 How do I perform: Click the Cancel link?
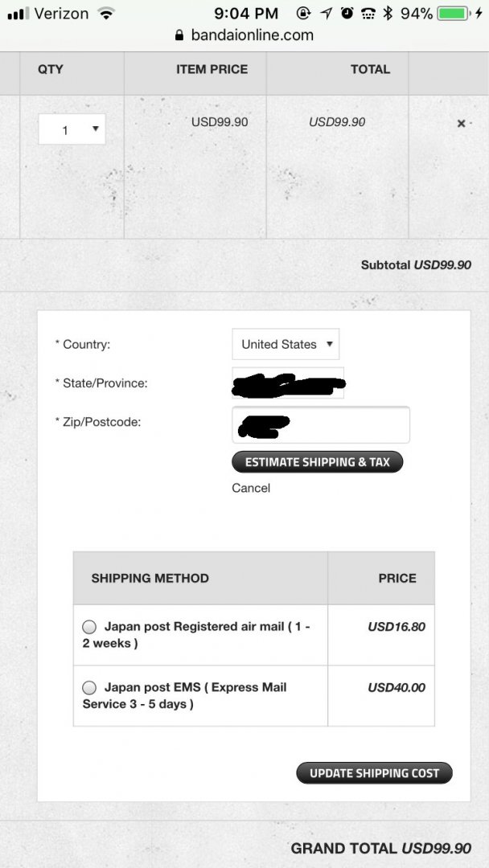251,489
